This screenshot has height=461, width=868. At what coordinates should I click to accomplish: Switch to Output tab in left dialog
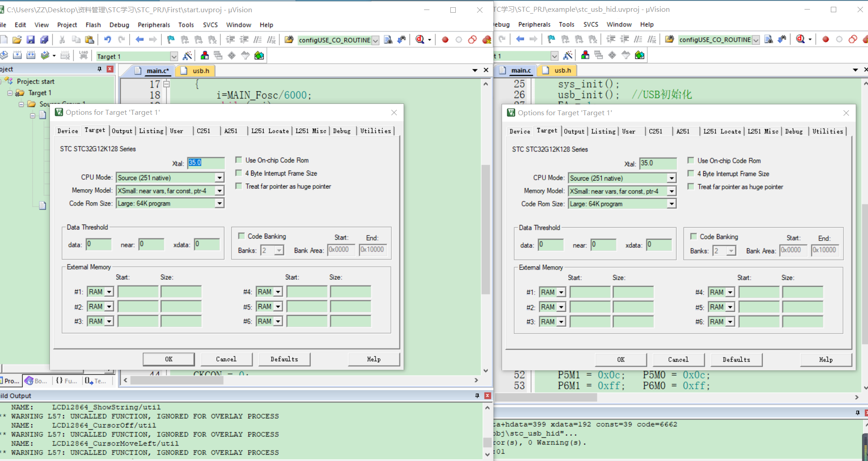pyautogui.click(x=122, y=131)
